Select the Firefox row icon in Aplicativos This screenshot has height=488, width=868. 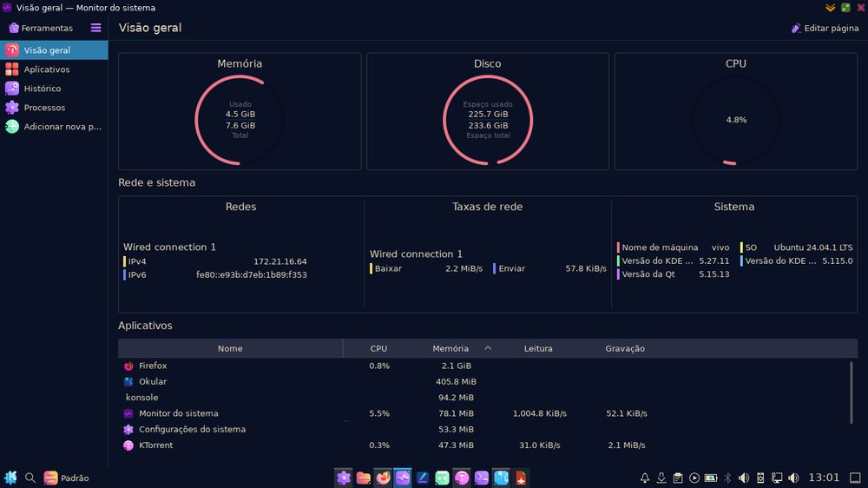128,366
